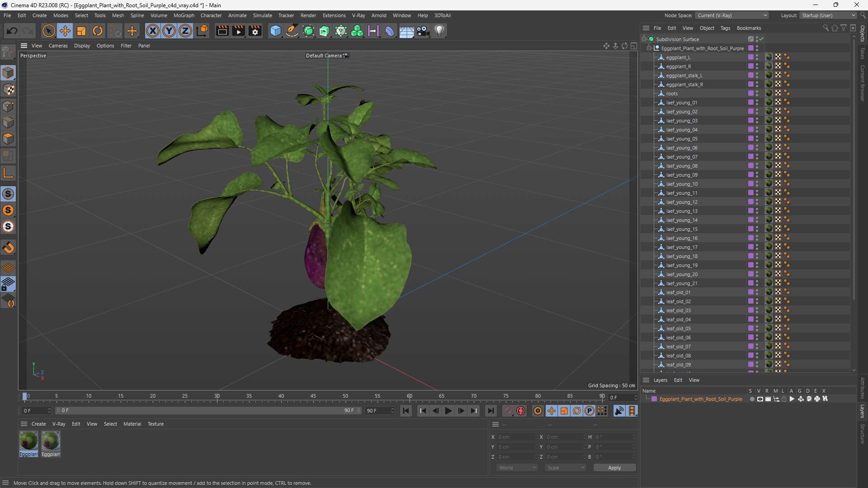Select the leaf_old_05 object
This screenshot has width=868, height=488.
coord(678,328)
